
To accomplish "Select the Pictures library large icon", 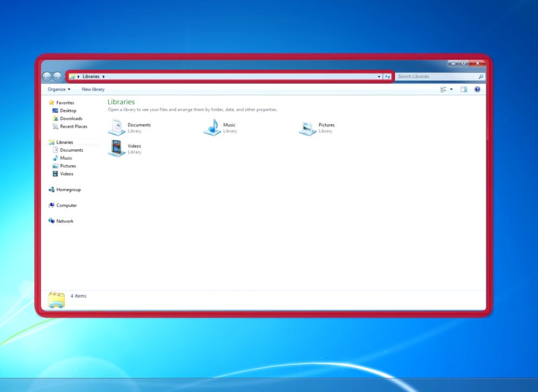I will [307, 128].
